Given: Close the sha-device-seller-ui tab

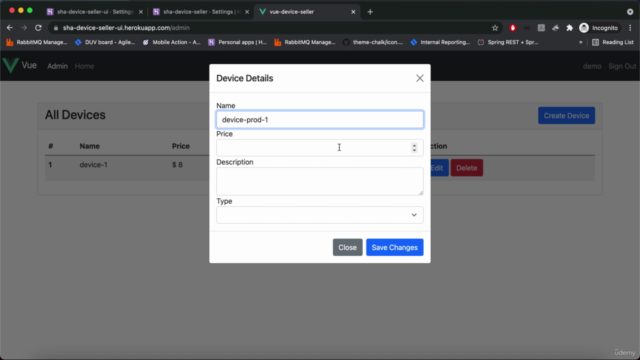Looking at the screenshot, I should (141, 12).
